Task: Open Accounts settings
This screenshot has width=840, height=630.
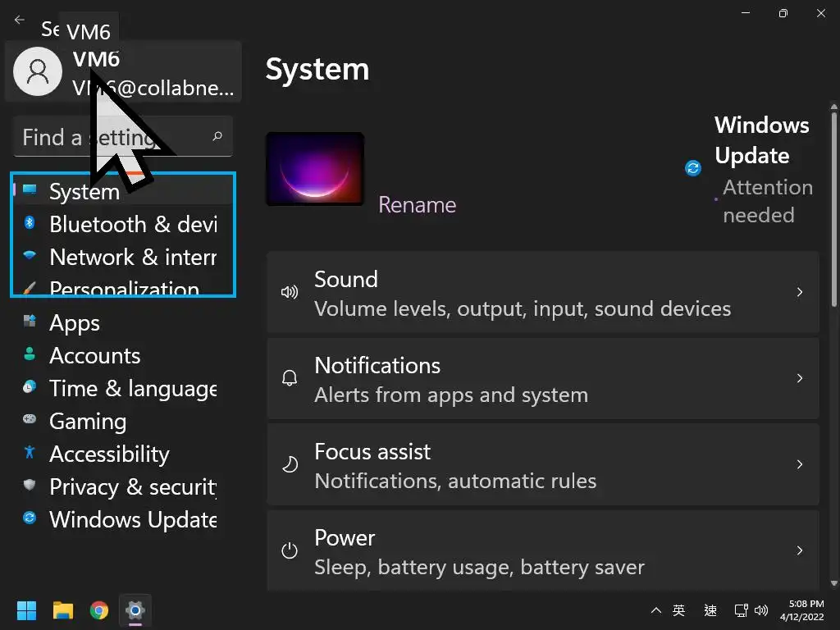Action: tap(123, 355)
